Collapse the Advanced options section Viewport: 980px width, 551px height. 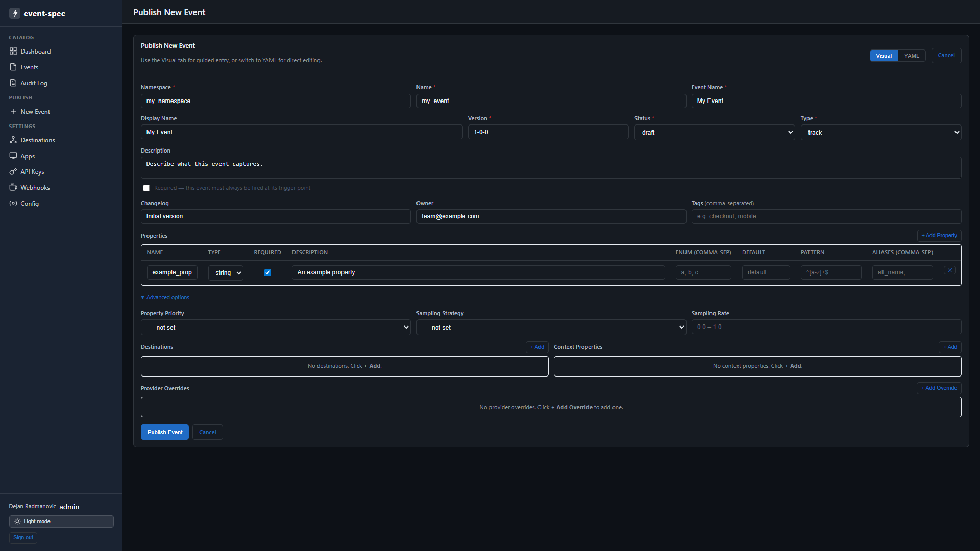click(x=165, y=297)
